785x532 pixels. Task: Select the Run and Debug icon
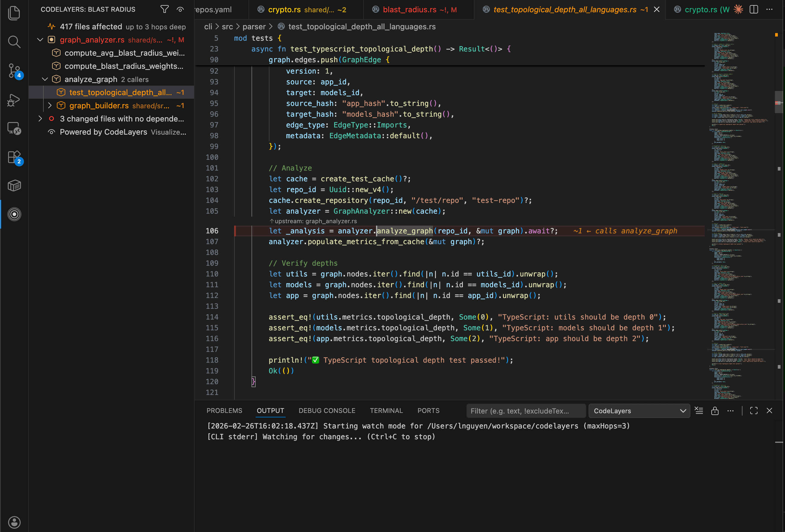14,100
